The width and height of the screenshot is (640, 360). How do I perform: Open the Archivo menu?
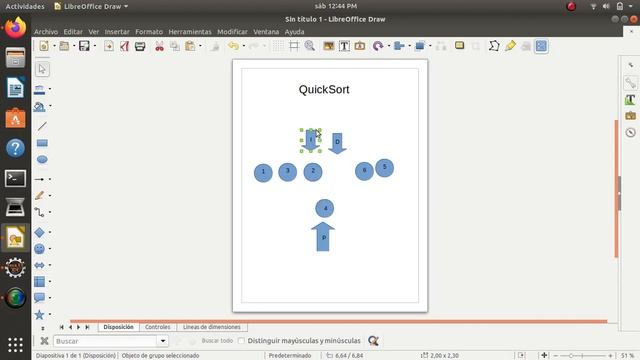click(x=46, y=32)
